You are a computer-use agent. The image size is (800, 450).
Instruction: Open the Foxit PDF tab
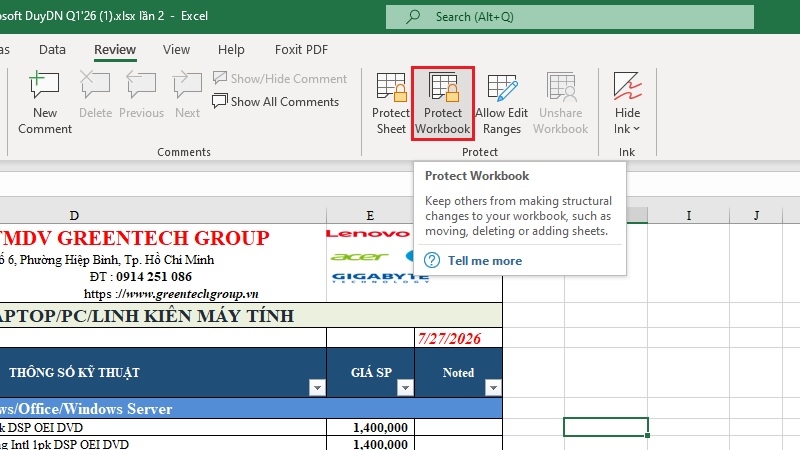(x=301, y=49)
